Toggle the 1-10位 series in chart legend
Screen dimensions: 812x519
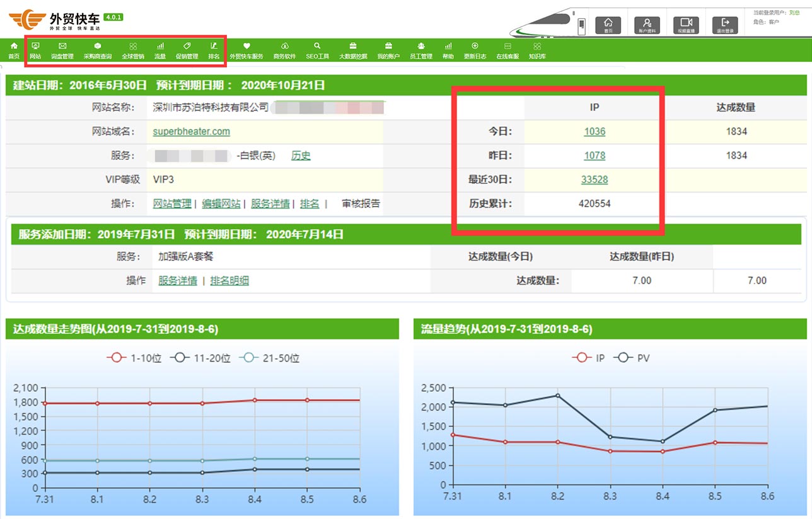[134, 358]
